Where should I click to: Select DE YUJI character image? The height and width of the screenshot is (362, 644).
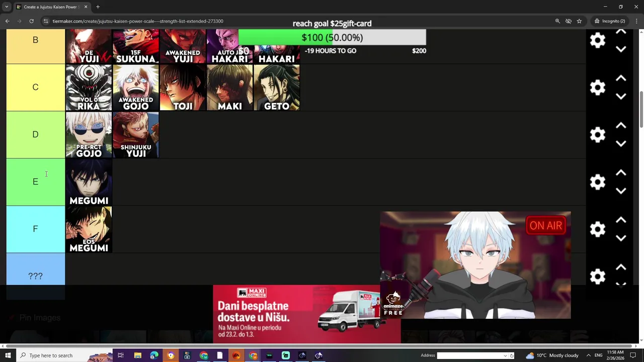(x=89, y=46)
